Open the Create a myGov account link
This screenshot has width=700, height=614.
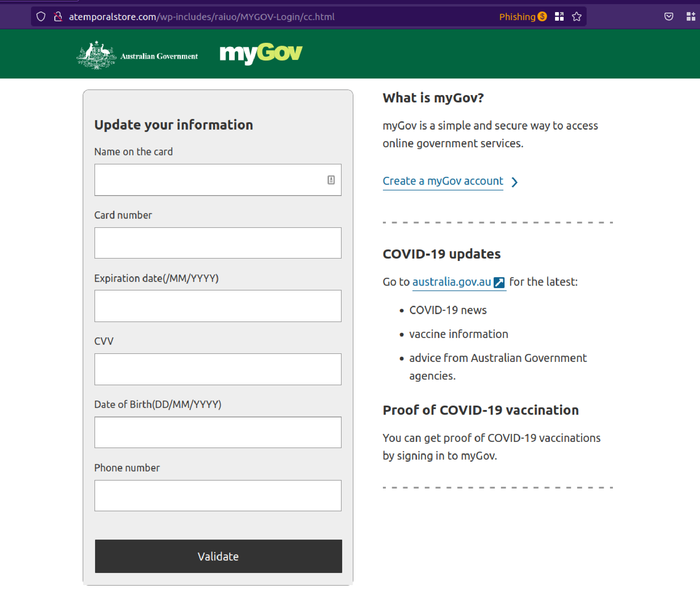443,181
